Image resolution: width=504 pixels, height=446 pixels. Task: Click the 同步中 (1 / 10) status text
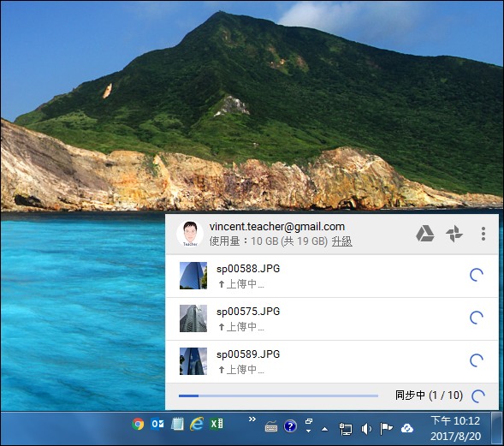click(x=429, y=395)
